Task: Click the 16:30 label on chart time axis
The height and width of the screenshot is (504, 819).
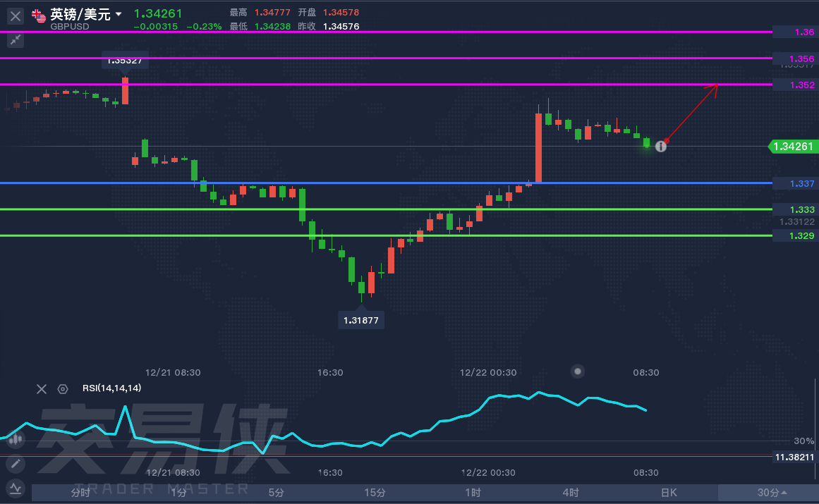Action: 330,372
